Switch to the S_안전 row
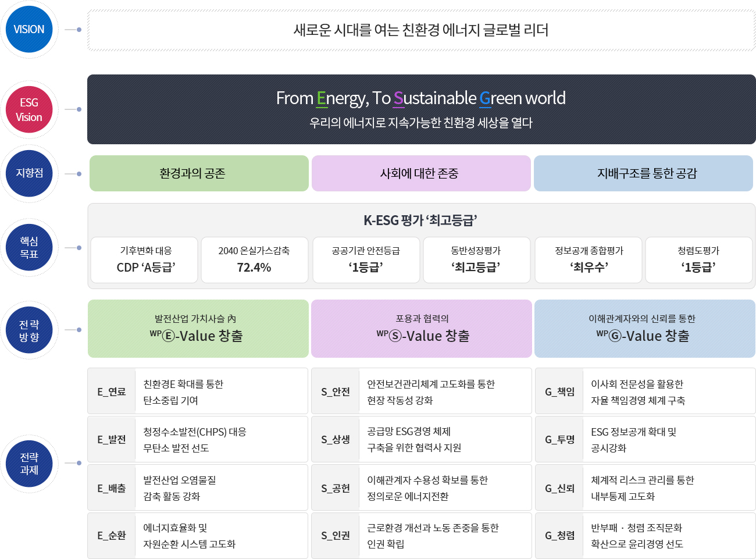756x559 pixels. tap(335, 390)
